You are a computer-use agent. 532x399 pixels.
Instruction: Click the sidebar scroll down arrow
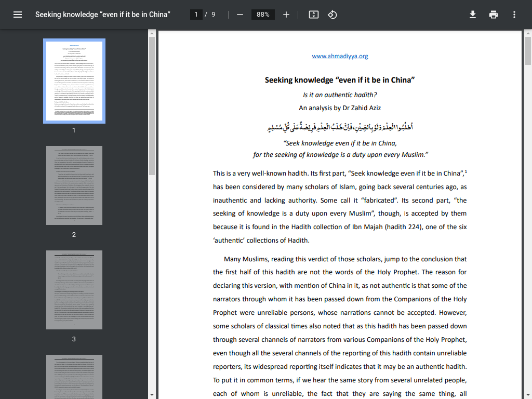[152, 395]
